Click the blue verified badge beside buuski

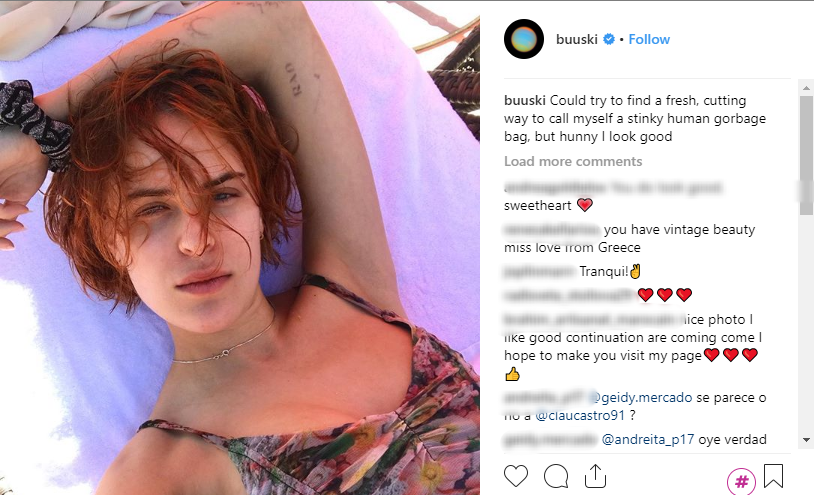click(607, 40)
